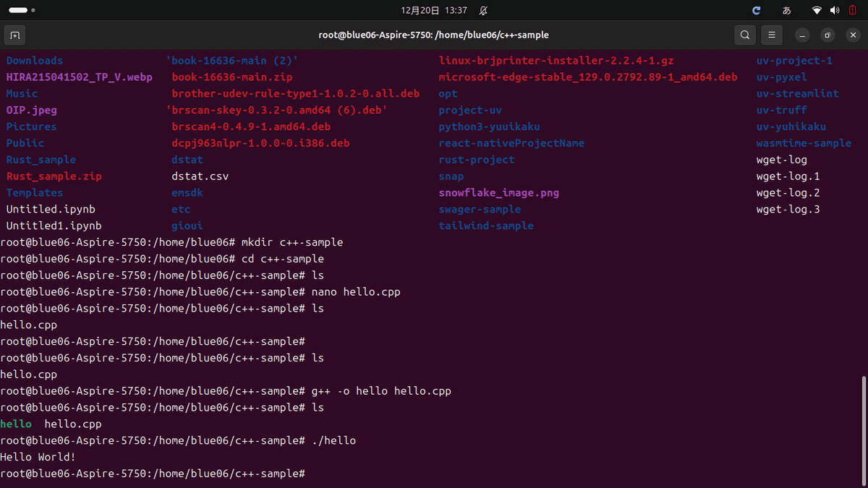The image size is (868, 488).
Task: Click the blue update indicator icon
Action: (757, 11)
